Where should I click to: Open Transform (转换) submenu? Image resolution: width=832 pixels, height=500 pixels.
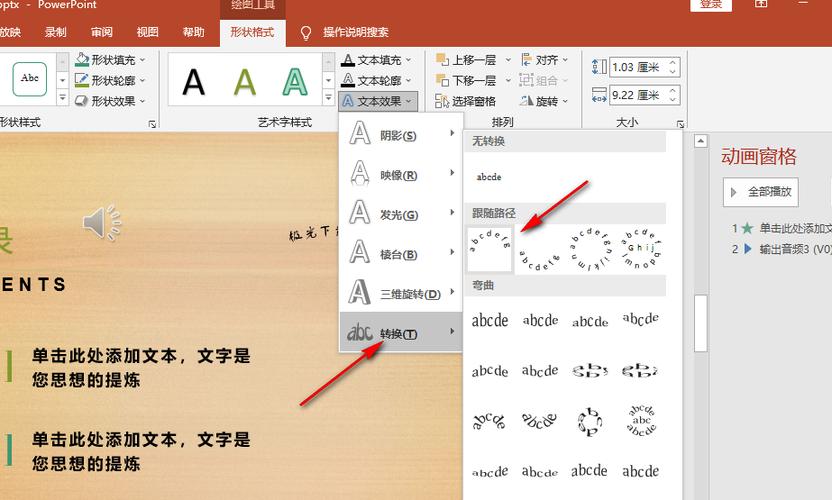click(401, 333)
